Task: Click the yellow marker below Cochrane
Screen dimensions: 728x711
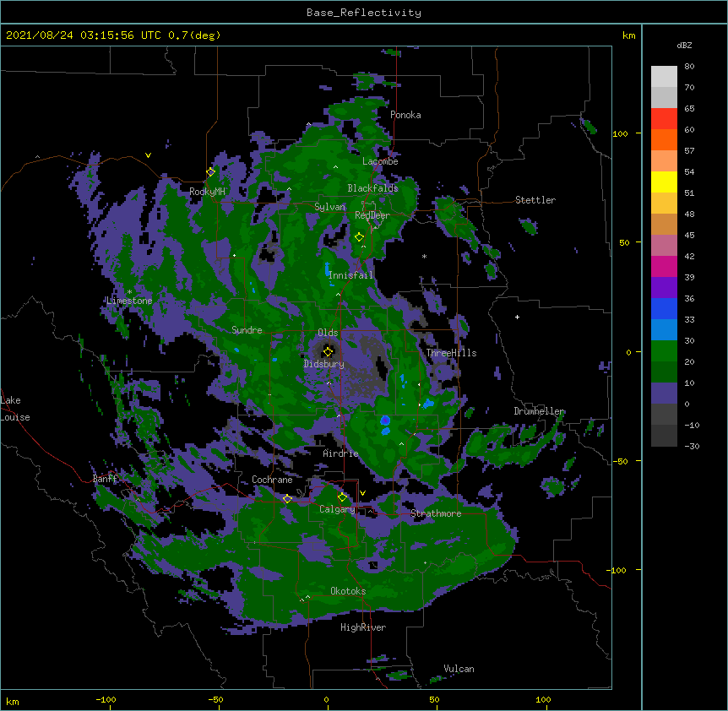Action: pyautogui.click(x=287, y=499)
